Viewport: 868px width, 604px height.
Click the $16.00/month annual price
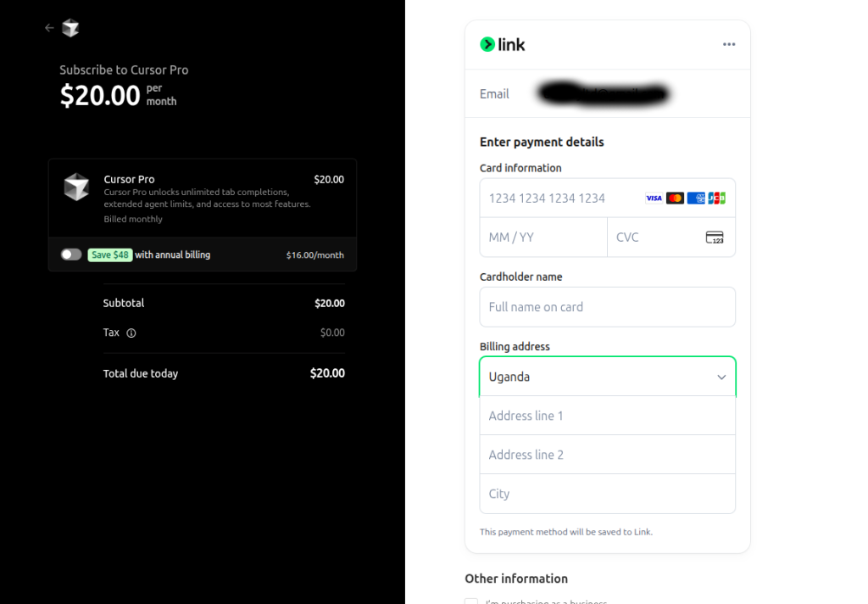pos(315,254)
